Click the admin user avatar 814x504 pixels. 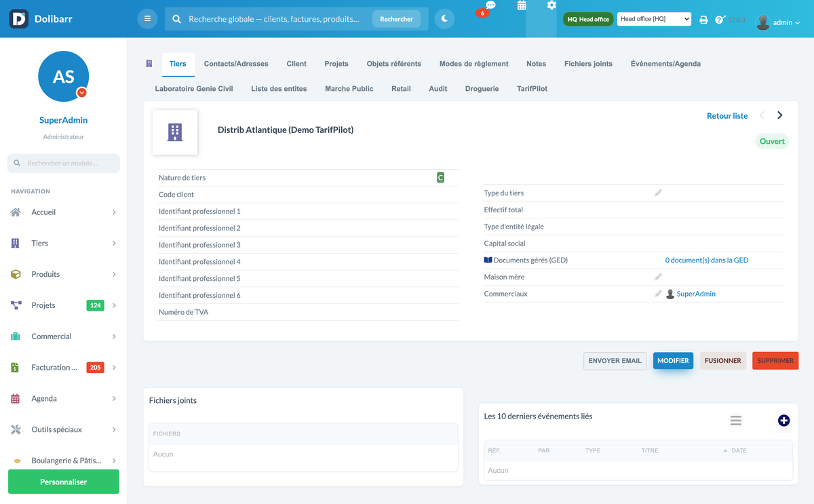pos(763,22)
